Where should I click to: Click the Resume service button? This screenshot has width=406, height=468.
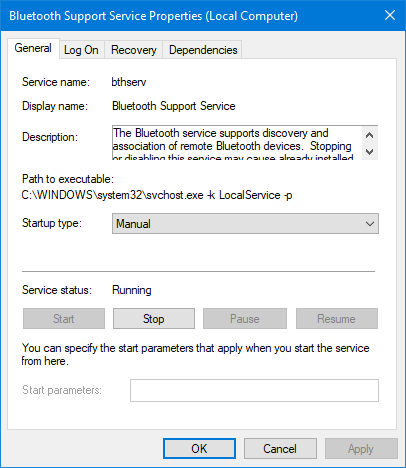click(x=337, y=319)
